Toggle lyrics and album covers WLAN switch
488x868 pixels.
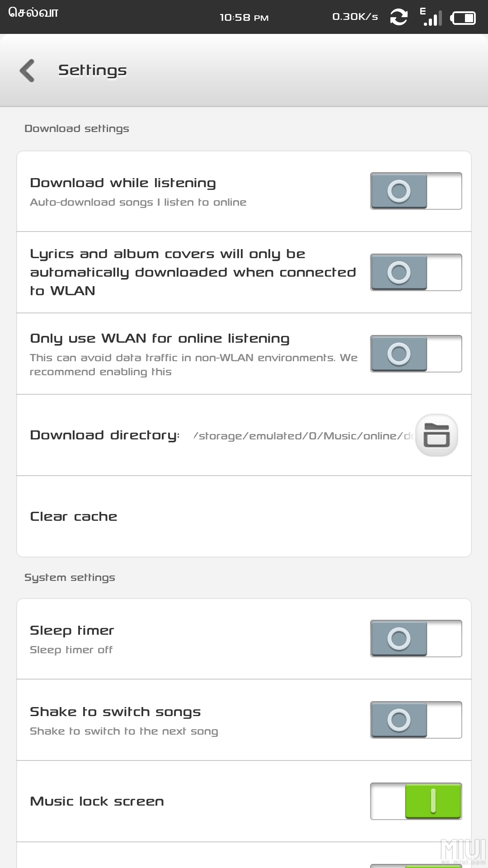[416, 272]
